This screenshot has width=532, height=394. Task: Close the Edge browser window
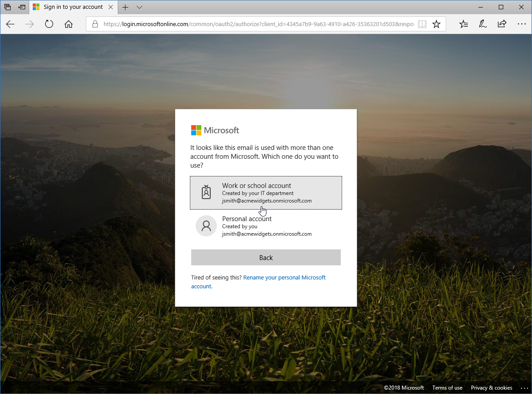coord(521,7)
